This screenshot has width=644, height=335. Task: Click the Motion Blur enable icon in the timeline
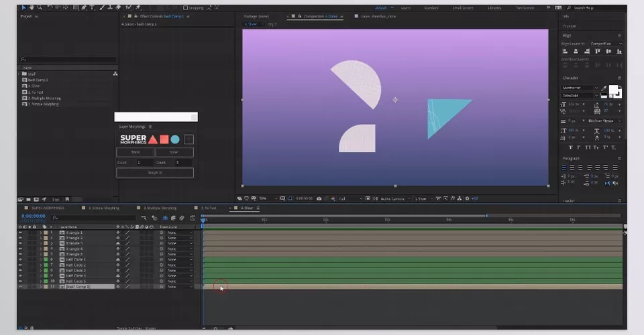coord(182,218)
